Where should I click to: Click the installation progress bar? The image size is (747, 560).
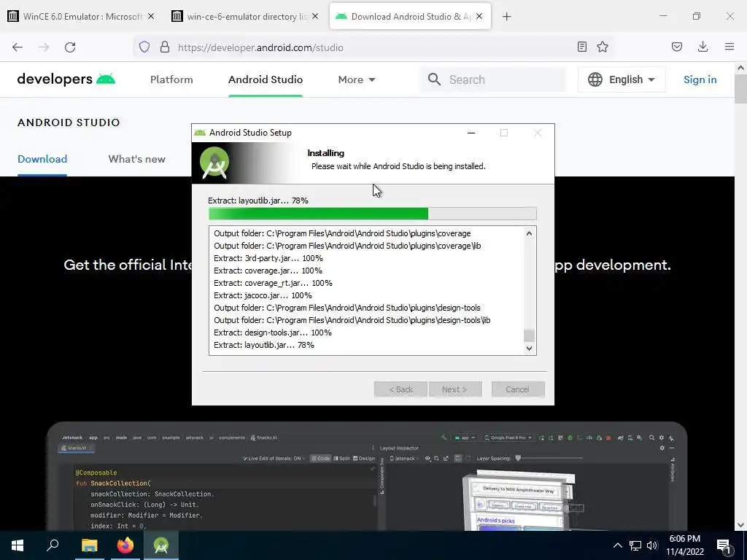[372, 214]
